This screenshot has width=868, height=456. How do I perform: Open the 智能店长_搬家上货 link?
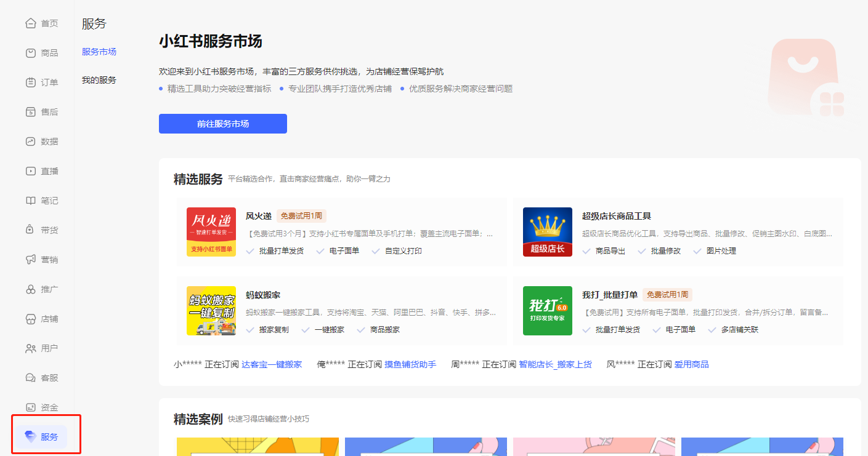(x=555, y=364)
